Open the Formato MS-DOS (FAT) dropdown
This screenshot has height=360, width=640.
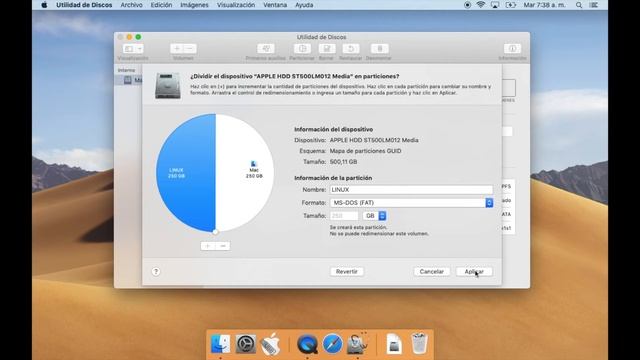coord(411,203)
